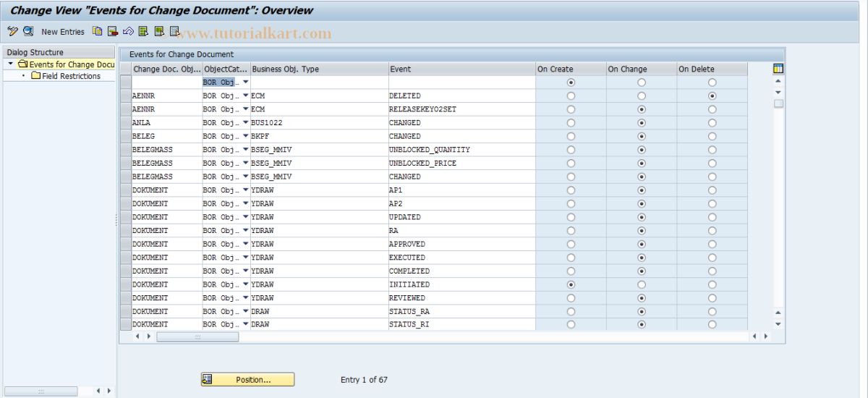868x398 pixels.
Task: Click Event column header
Action: (461, 69)
